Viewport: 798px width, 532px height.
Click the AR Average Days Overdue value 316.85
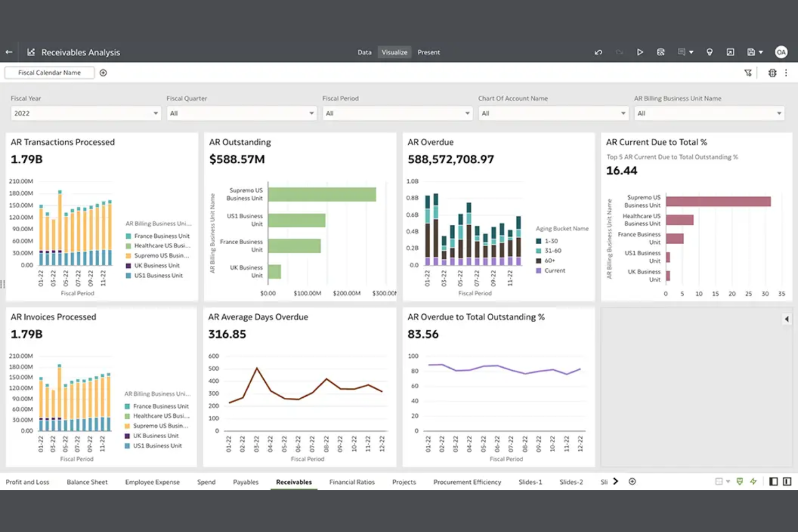[x=227, y=334]
